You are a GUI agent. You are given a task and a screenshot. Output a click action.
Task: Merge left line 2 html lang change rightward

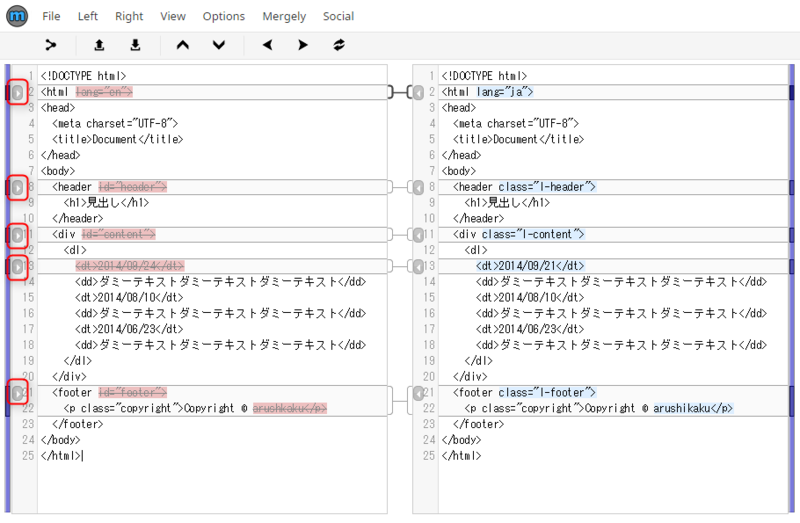(18, 93)
